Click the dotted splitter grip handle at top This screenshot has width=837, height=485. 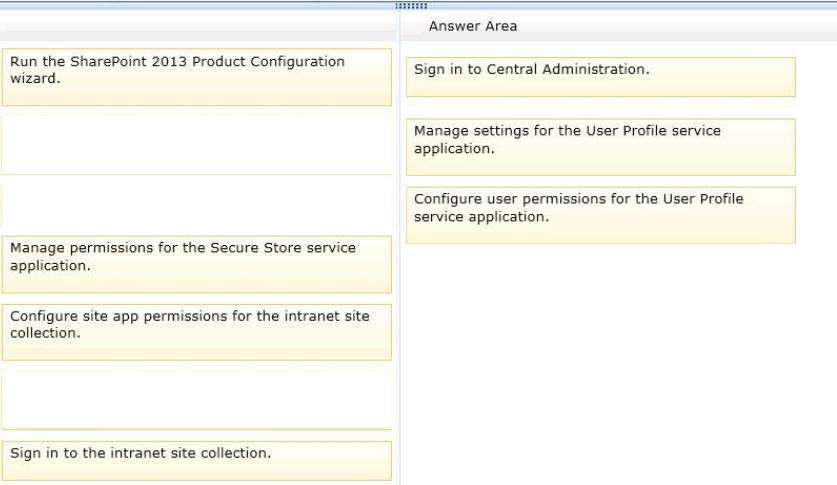411,6
